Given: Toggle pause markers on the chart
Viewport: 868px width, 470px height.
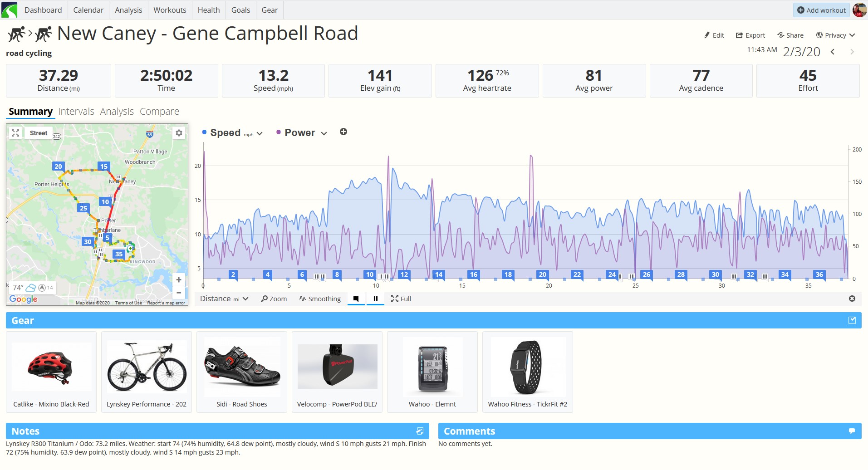Looking at the screenshot, I should [376, 299].
